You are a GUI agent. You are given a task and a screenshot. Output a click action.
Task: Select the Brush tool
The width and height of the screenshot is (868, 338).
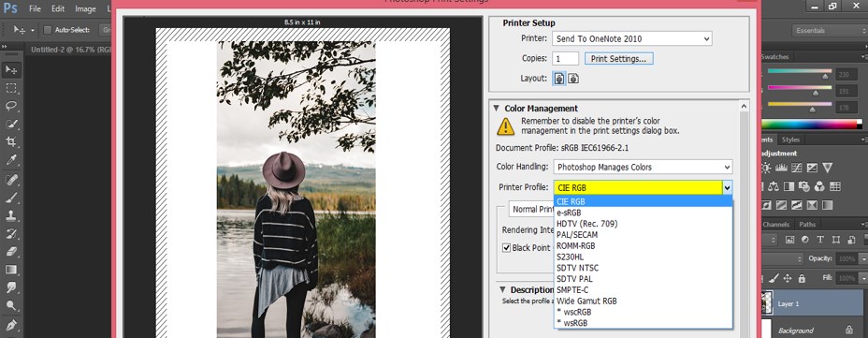[11, 198]
